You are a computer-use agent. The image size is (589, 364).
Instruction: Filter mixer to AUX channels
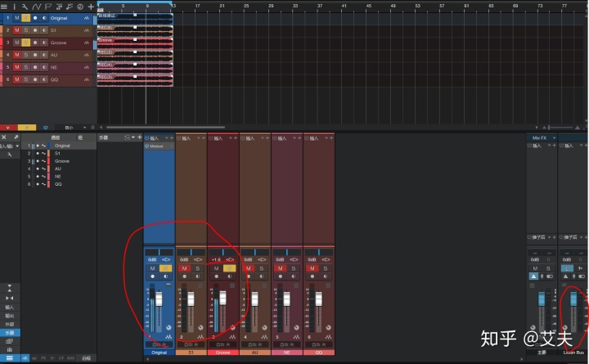[70, 358]
